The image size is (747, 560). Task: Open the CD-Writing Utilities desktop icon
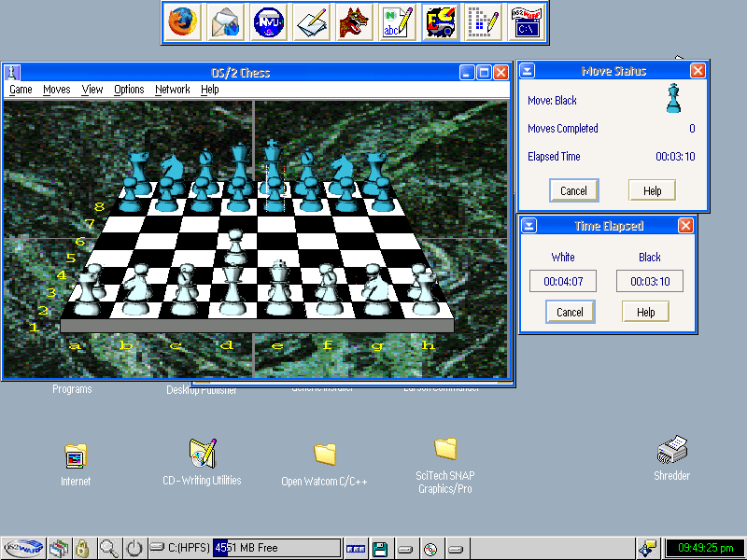point(202,454)
